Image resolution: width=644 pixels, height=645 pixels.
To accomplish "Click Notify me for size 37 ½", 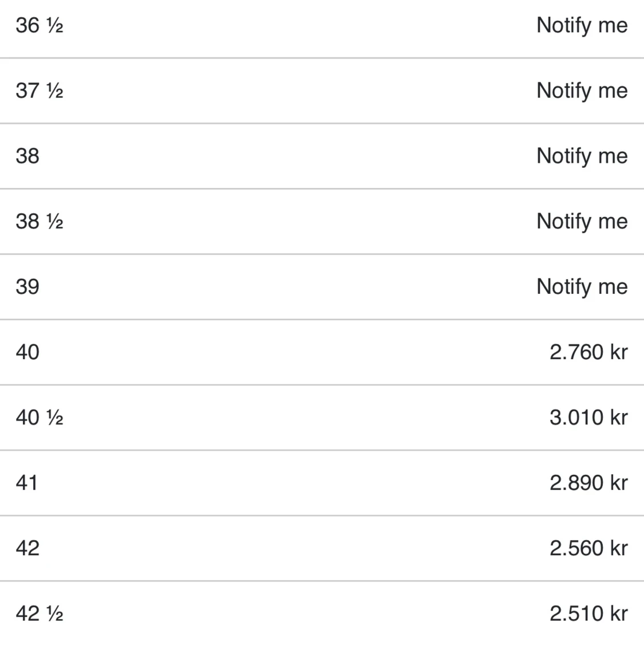I will tap(582, 91).
